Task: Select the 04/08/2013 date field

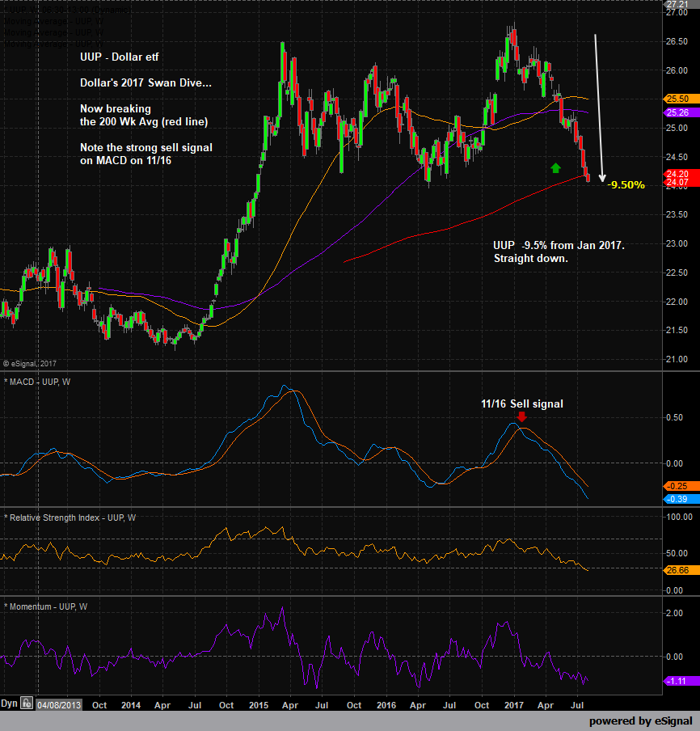Action: tap(59, 705)
